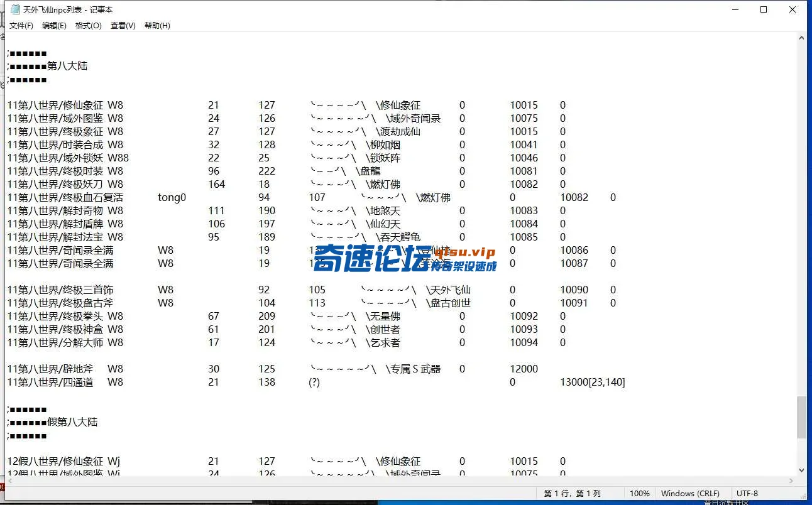The height and width of the screenshot is (505, 812).
Task: Click 11第八世界/辟地斧 line text
Action: point(50,369)
